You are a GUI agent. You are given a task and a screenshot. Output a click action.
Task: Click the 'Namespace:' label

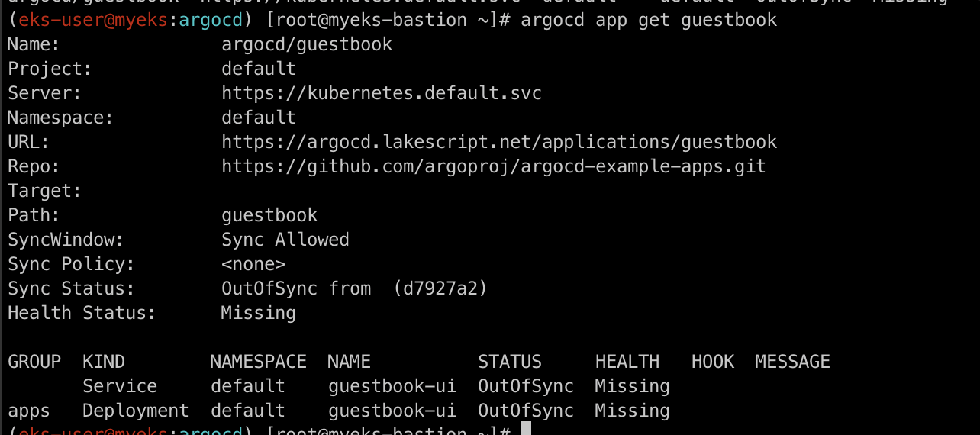pyautogui.click(x=60, y=118)
